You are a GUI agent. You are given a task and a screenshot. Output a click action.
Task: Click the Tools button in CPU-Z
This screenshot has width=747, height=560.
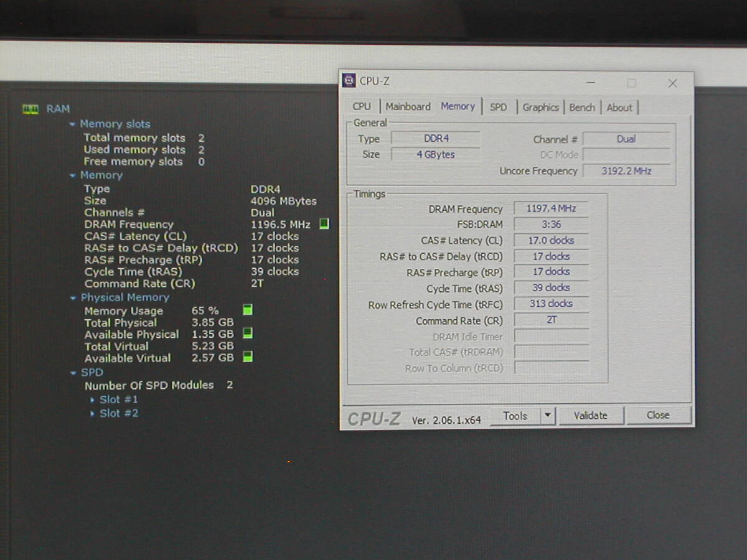tap(515, 416)
